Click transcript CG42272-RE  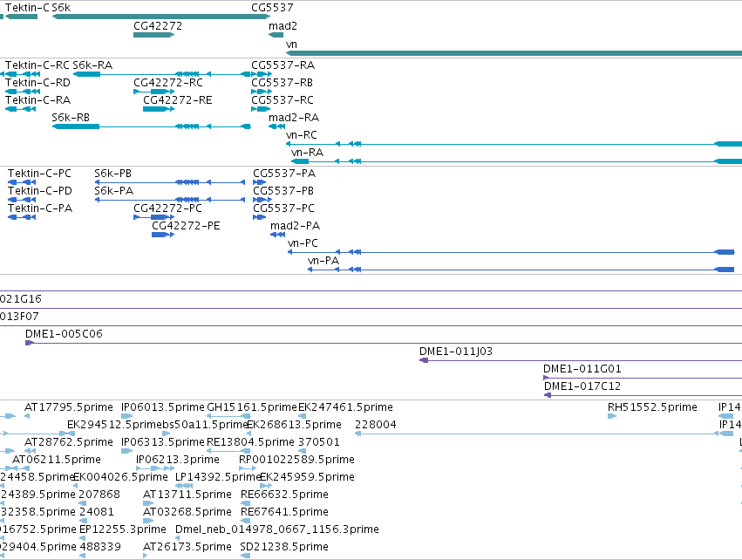pyautogui.click(x=159, y=109)
